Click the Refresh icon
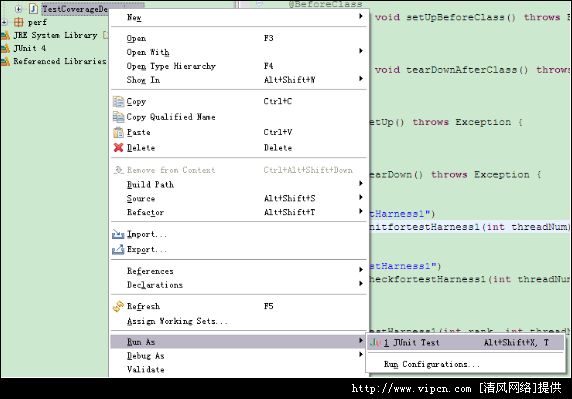572x399 pixels. pyautogui.click(x=118, y=306)
